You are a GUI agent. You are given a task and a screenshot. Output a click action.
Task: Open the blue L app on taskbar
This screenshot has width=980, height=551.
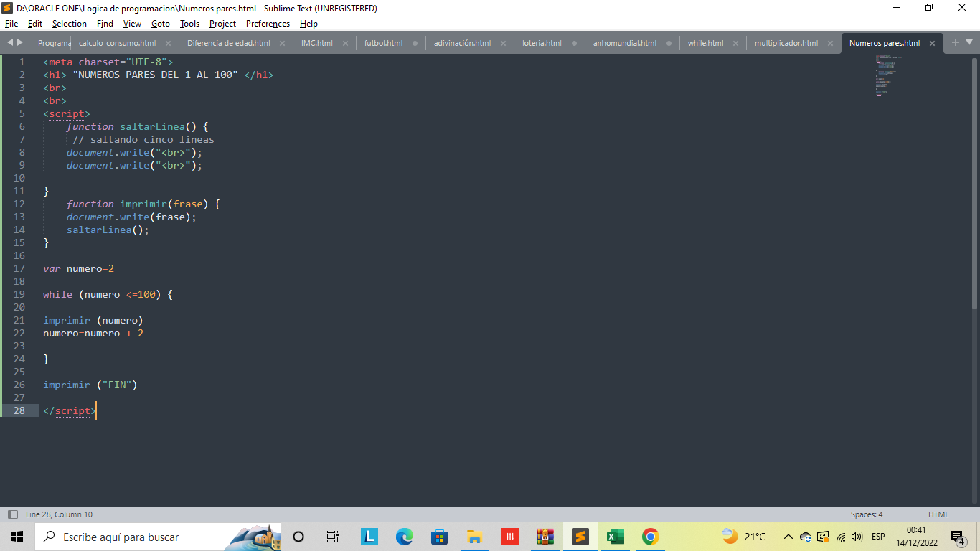click(x=369, y=537)
